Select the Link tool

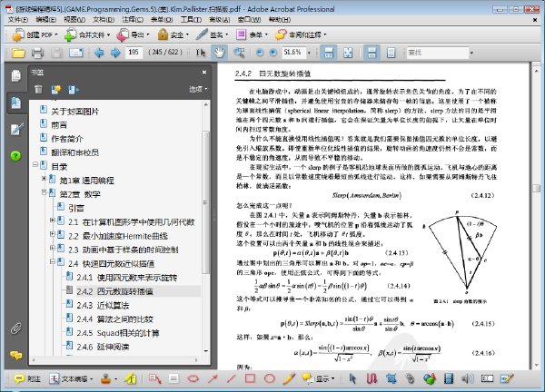click(411, 378)
